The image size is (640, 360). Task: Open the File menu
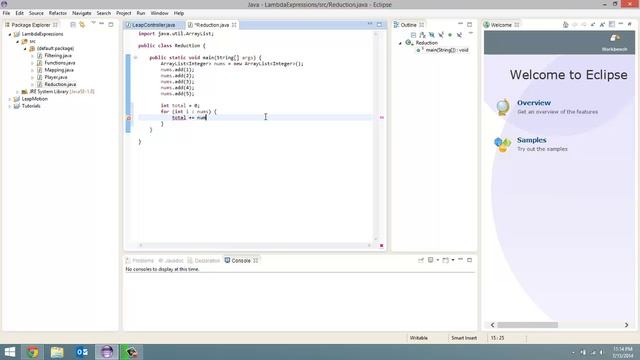click(7, 13)
